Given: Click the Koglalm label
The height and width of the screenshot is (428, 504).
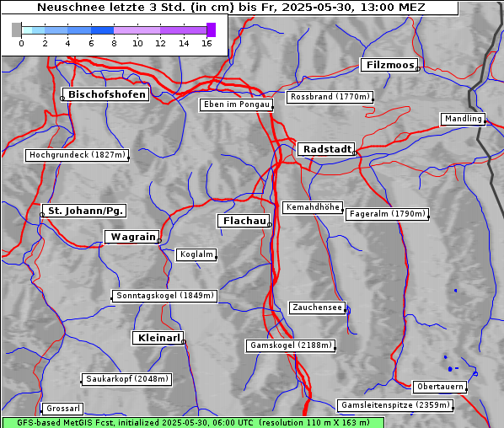Looking at the screenshot, I should point(196,254).
